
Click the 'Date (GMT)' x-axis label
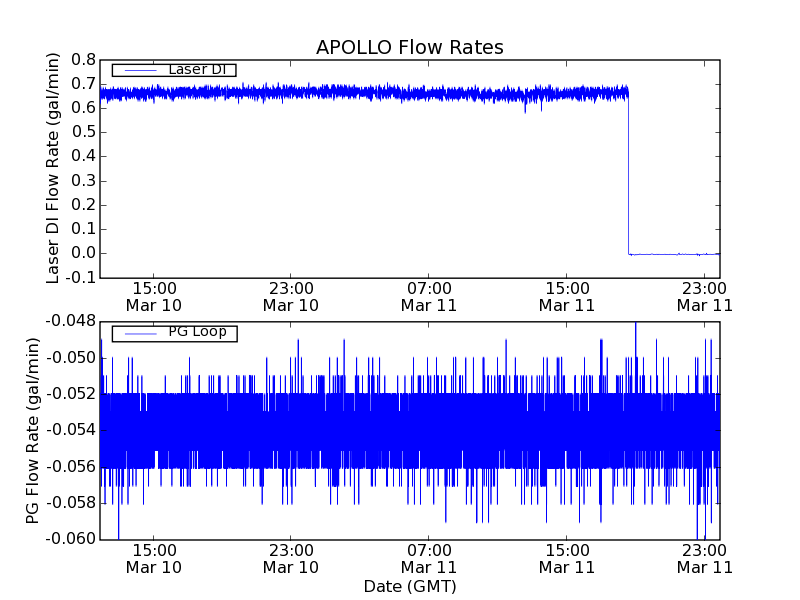tap(410, 586)
